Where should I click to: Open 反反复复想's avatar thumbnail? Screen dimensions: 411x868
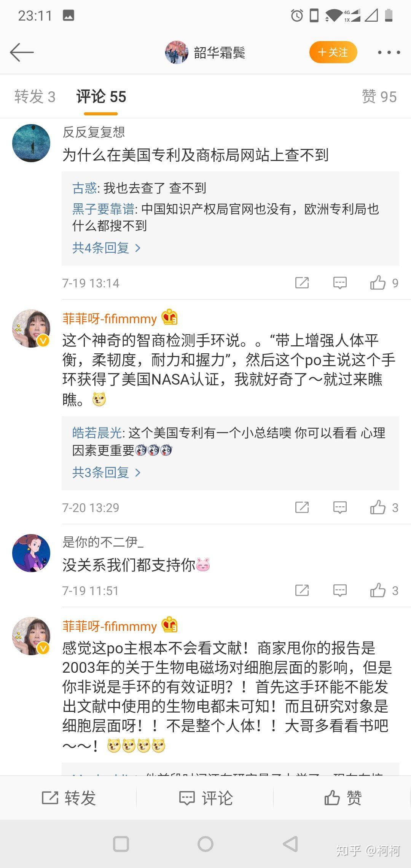tap(31, 143)
